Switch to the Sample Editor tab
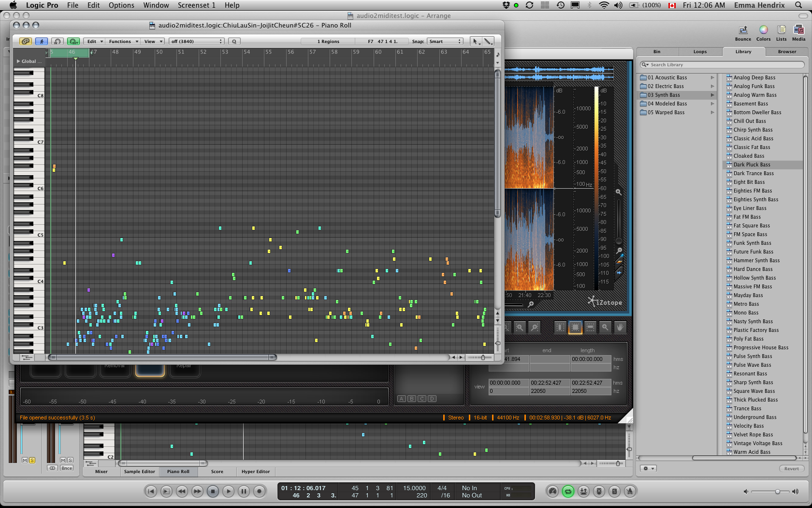 (140, 472)
